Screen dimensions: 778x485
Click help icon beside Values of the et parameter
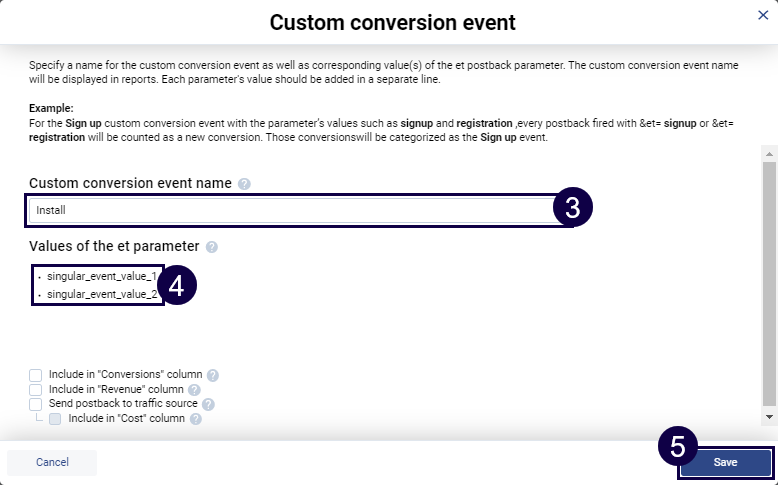[x=212, y=246]
